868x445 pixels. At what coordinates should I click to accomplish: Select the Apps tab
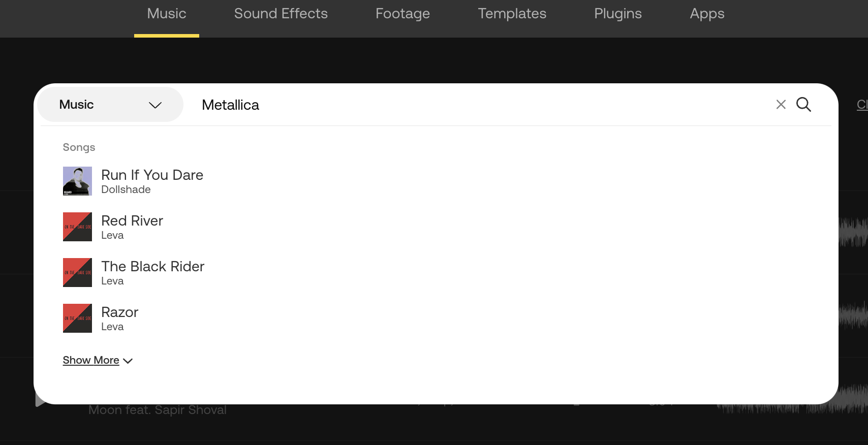pos(707,14)
